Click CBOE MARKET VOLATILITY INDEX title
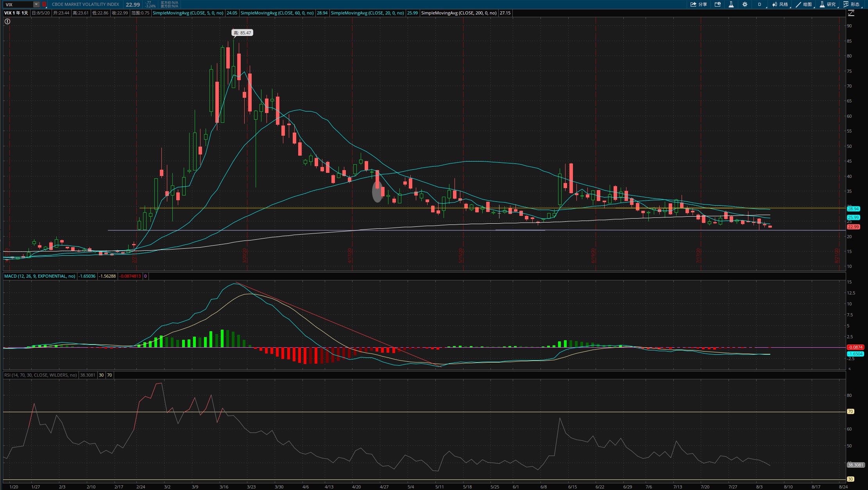The width and height of the screenshot is (868, 490). point(86,4)
